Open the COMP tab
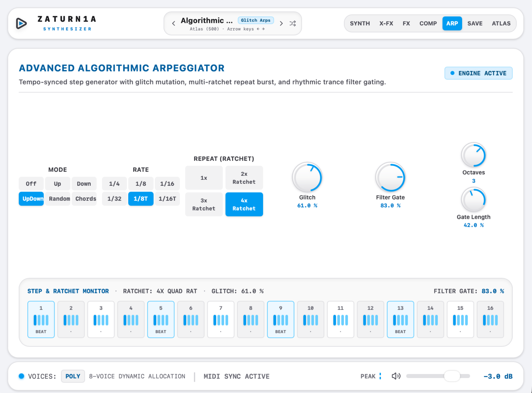Screen dimensions: 532x393 click(428, 23)
